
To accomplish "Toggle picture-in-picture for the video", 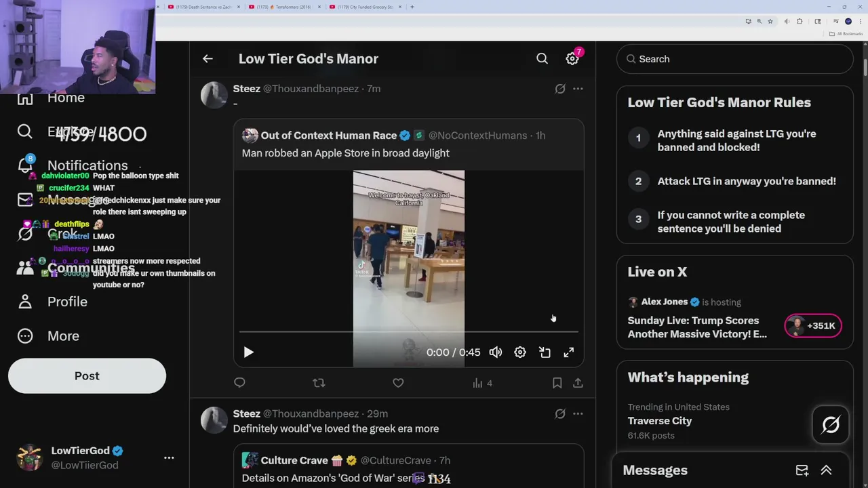I will [545, 352].
